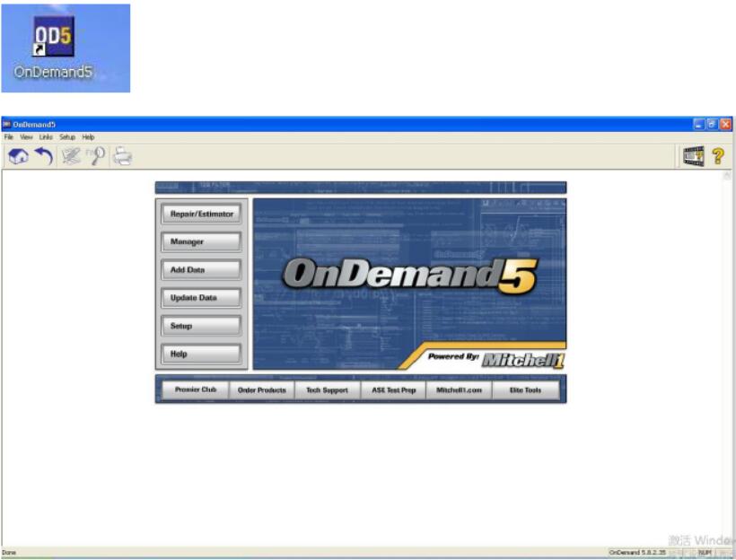Open the File menu
Image resolution: width=736 pixels, height=560 pixels.
tap(8, 137)
